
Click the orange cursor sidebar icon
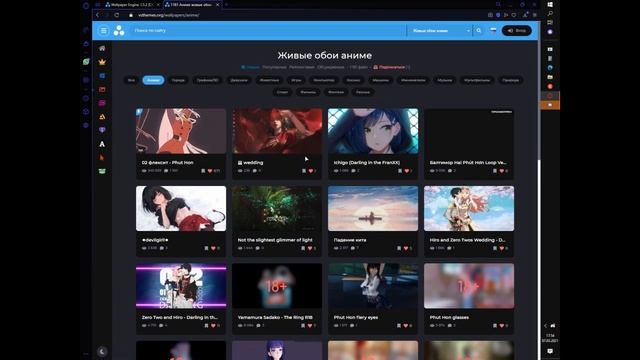(x=102, y=158)
